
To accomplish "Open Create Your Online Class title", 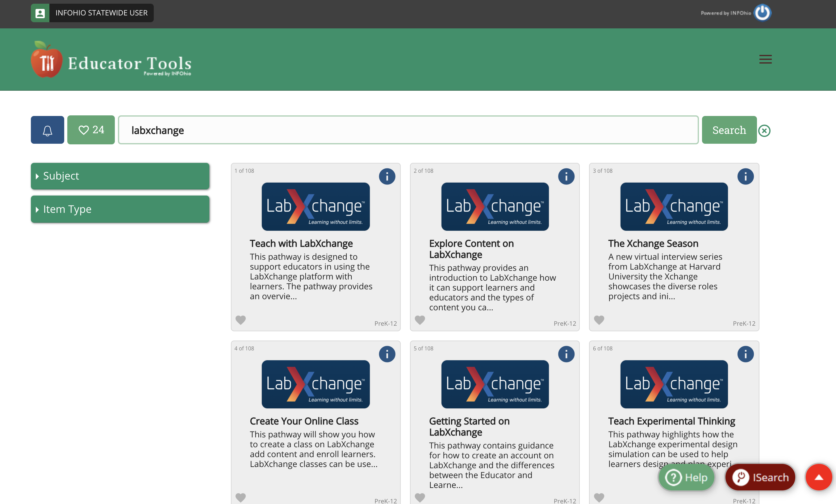I will click(x=304, y=421).
